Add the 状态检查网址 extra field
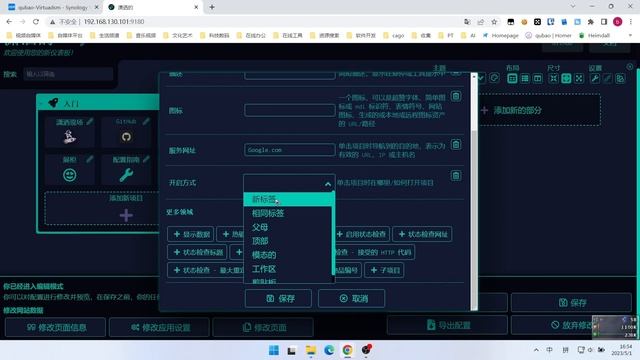Screen dimensions: 640x360 [x=422, y=234]
